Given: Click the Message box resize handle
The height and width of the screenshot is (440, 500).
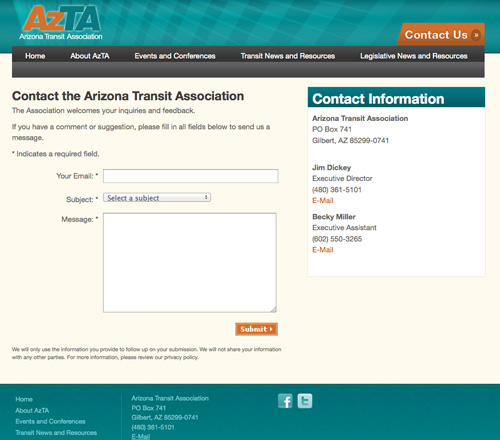Looking at the screenshot, I should coord(273,309).
